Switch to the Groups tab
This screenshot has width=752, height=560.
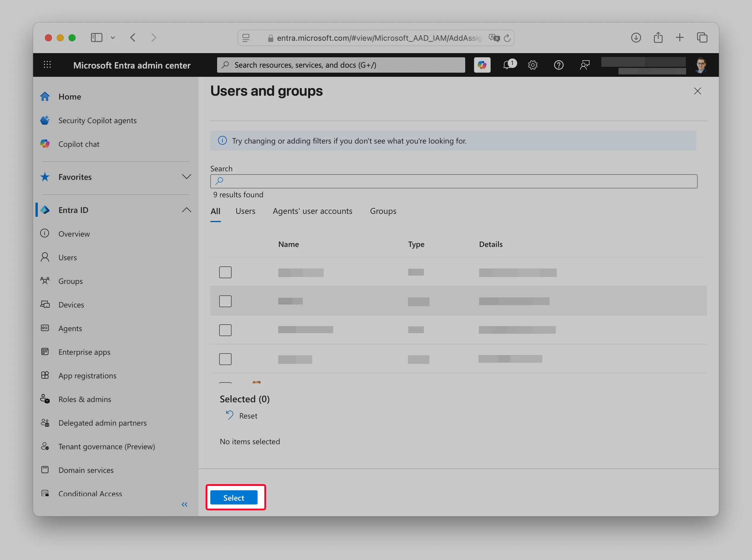[x=383, y=211]
